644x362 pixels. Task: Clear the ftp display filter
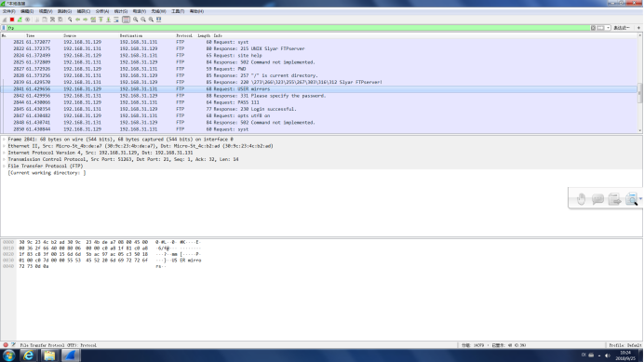(593, 28)
